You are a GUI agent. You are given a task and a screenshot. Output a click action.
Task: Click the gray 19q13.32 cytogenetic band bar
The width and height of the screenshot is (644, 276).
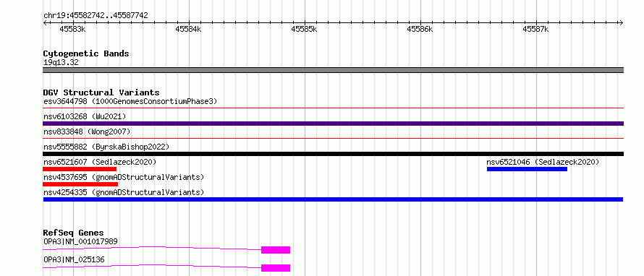click(334, 70)
